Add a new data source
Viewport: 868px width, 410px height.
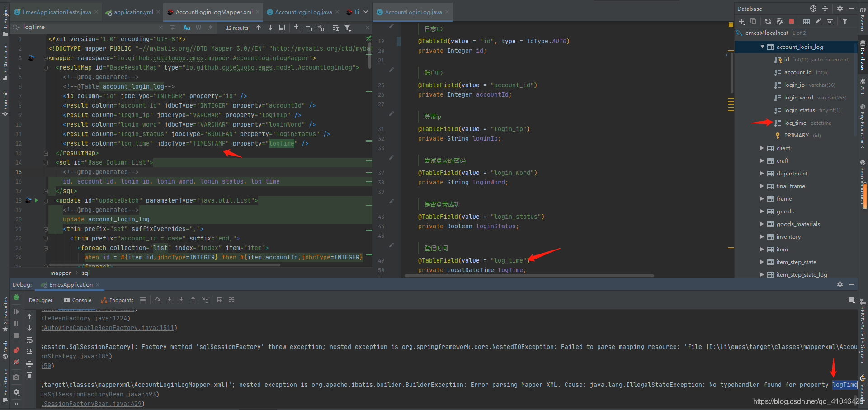click(x=742, y=21)
